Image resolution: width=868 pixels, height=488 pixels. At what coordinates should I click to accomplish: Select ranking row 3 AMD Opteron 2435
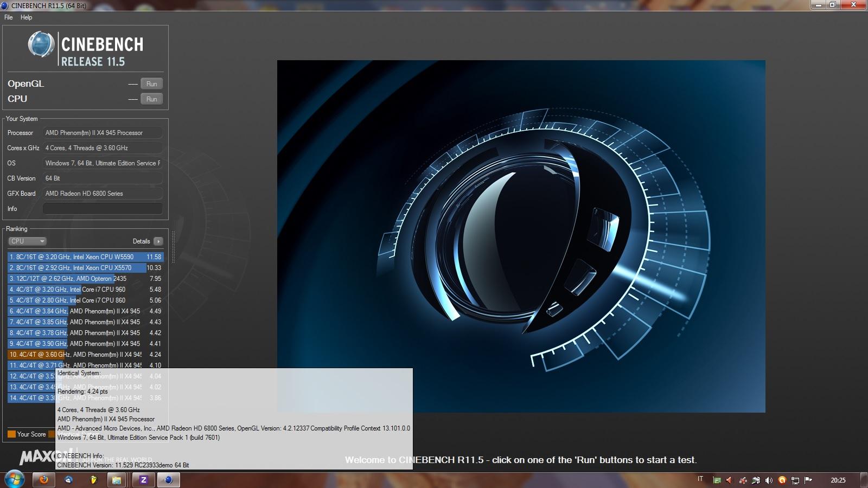(86, 279)
